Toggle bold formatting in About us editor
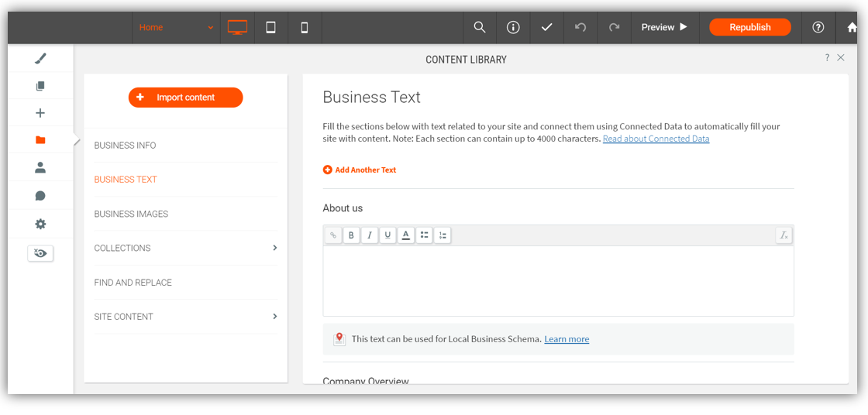Screen dimensions: 868x415 (351, 235)
